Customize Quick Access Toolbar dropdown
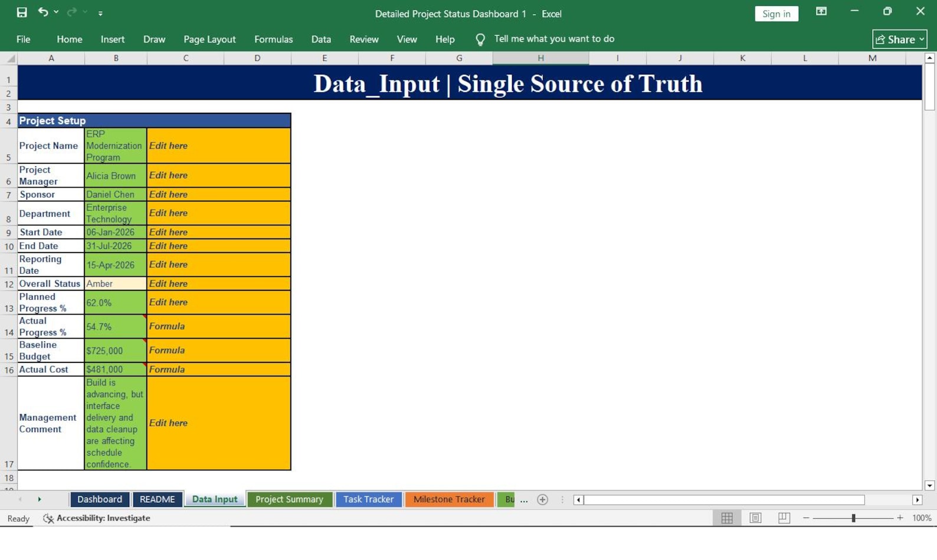The width and height of the screenshot is (937, 560). [100, 13]
